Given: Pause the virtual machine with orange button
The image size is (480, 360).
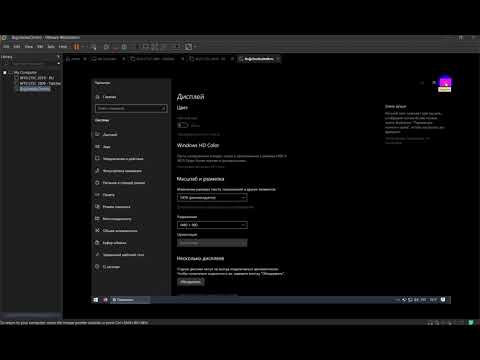Looking at the screenshot, I should pos(77,47).
